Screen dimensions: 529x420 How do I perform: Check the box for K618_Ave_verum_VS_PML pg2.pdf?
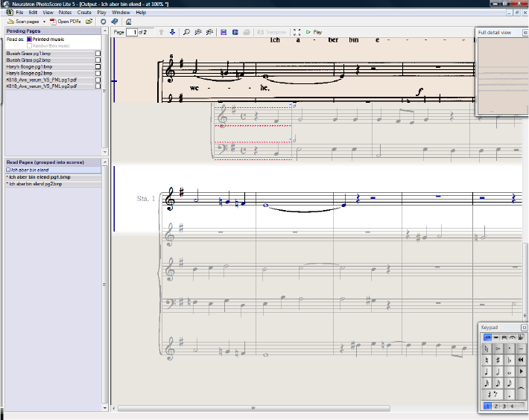[98, 87]
